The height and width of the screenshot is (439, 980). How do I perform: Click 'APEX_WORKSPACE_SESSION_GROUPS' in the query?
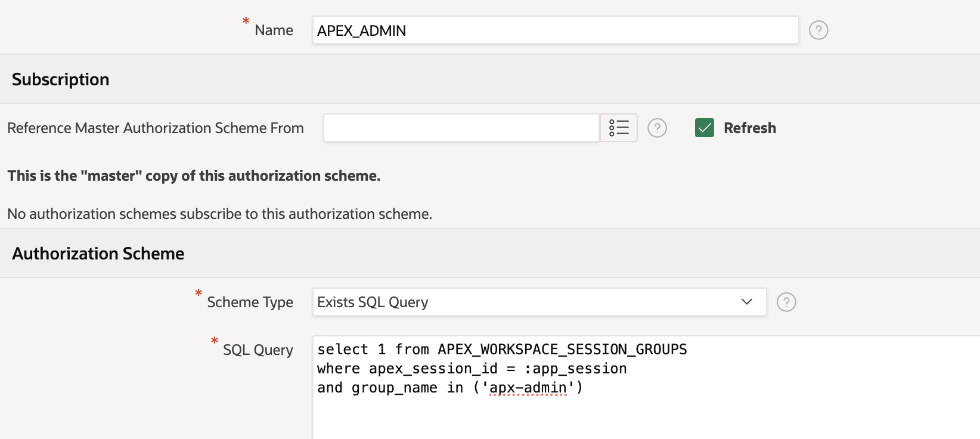tap(562, 350)
